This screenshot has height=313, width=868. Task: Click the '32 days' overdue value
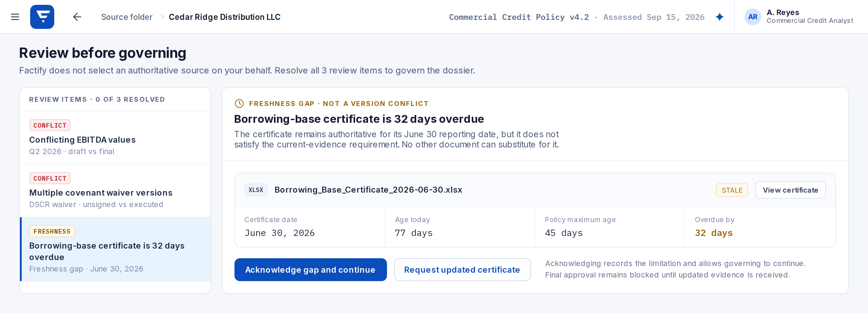click(x=714, y=233)
